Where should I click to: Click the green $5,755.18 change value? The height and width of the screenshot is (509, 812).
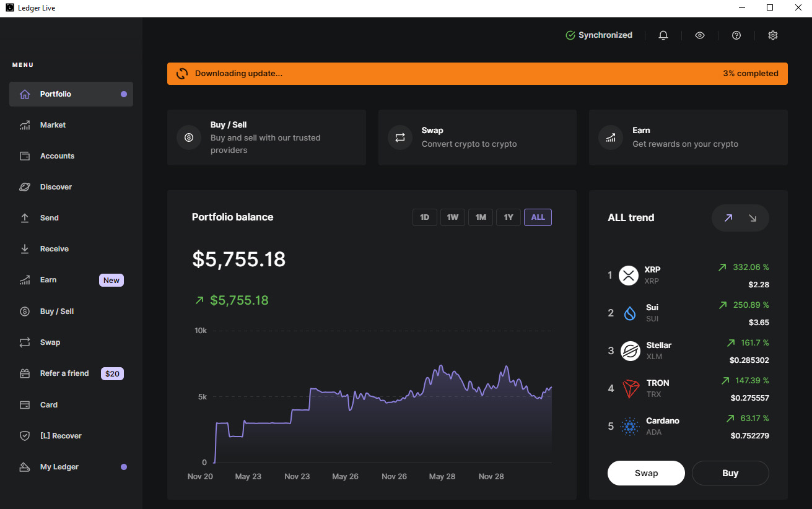click(x=239, y=300)
